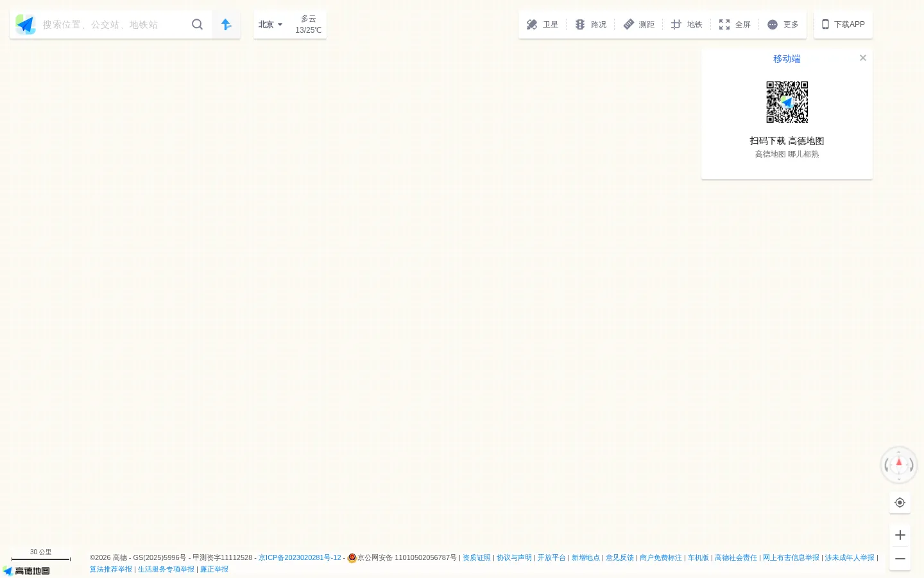The image size is (924, 578).
Task: Click the 高德地图 logo at bottom left
Action: (x=26, y=571)
